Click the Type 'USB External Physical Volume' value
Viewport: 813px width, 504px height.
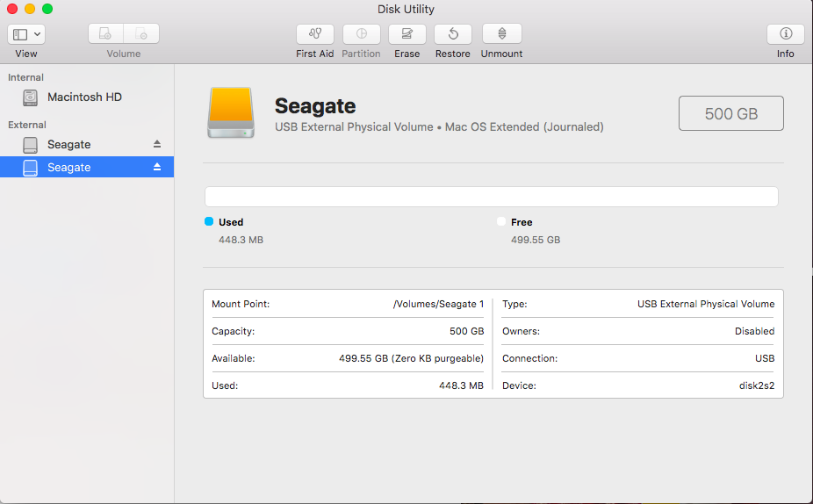coord(706,305)
